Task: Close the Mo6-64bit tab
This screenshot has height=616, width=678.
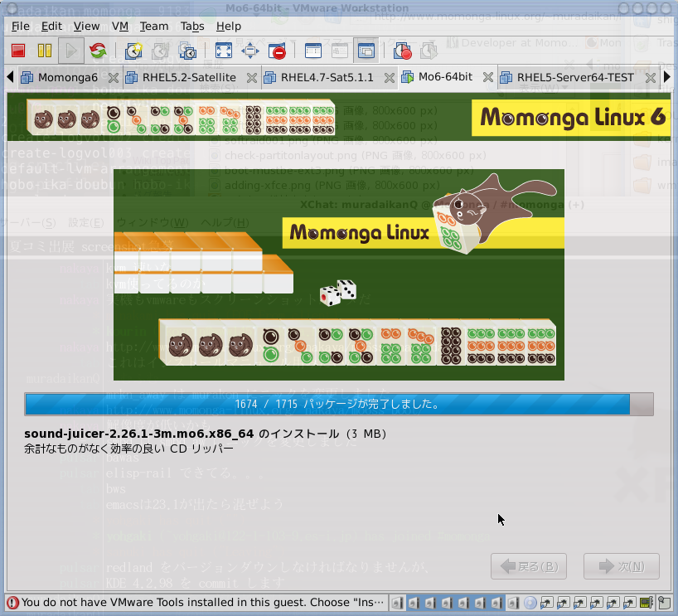Action: [x=487, y=77]
